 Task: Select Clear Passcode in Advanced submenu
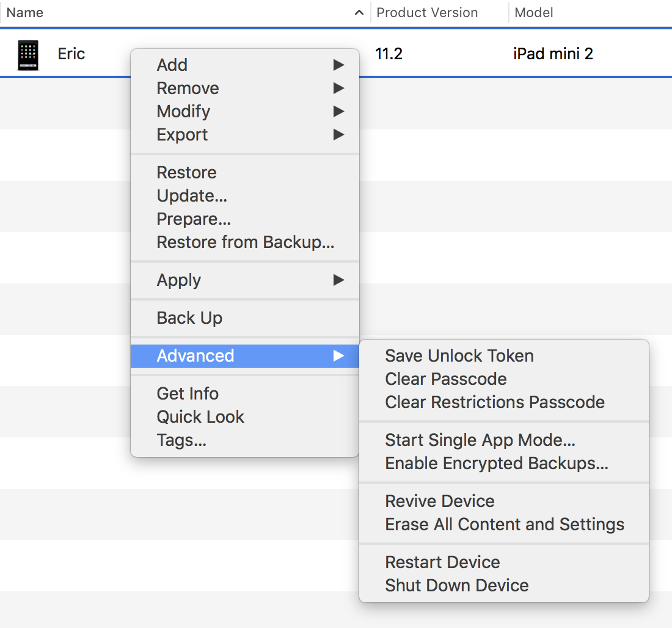504,379
